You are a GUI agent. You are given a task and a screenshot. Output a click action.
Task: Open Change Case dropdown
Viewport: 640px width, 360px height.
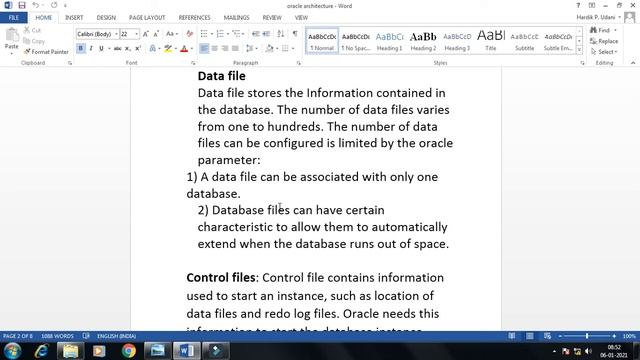point(172,34)
